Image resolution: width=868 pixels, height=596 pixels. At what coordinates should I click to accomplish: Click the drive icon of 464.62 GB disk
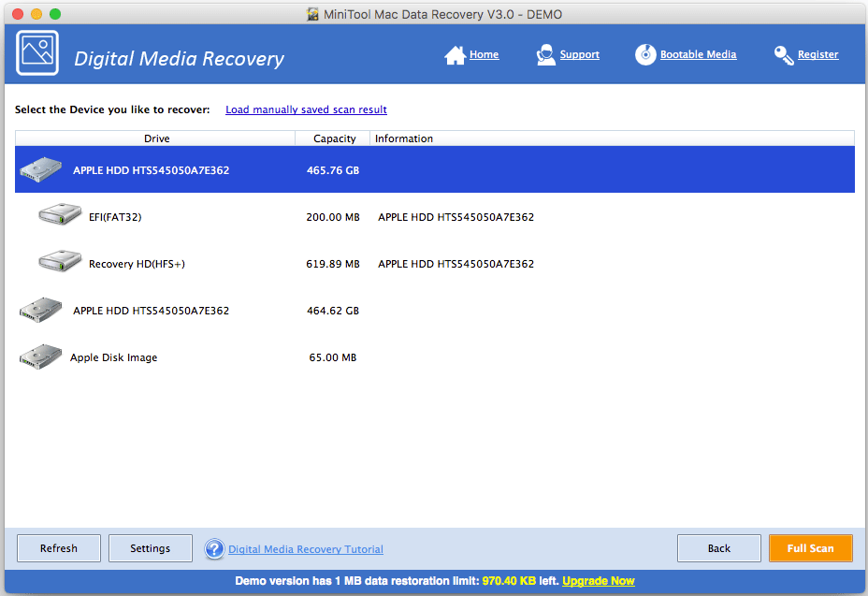point(40,310)
